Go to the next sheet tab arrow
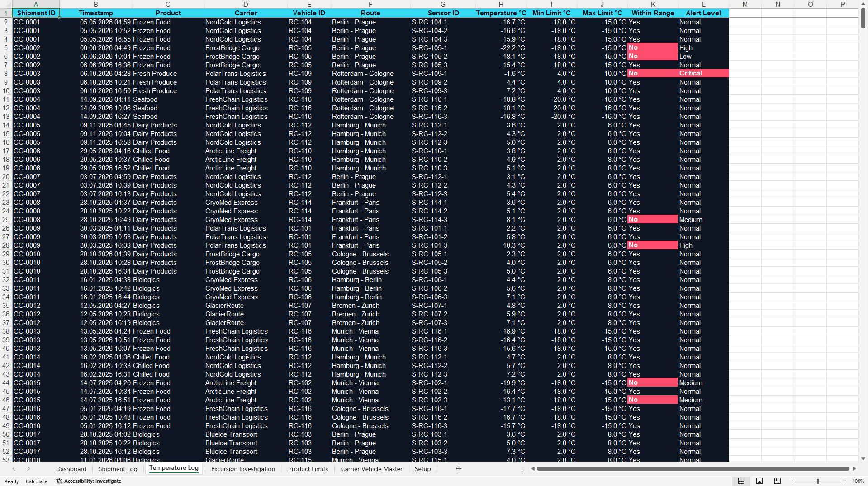The image size is (868, 486). click(x=28, y=469)
